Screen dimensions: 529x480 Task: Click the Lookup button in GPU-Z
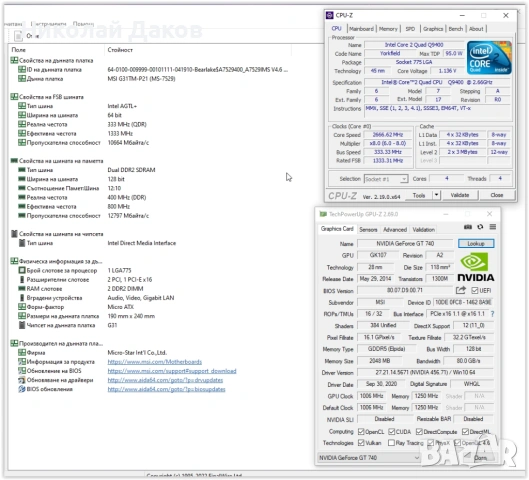point(476,244)
